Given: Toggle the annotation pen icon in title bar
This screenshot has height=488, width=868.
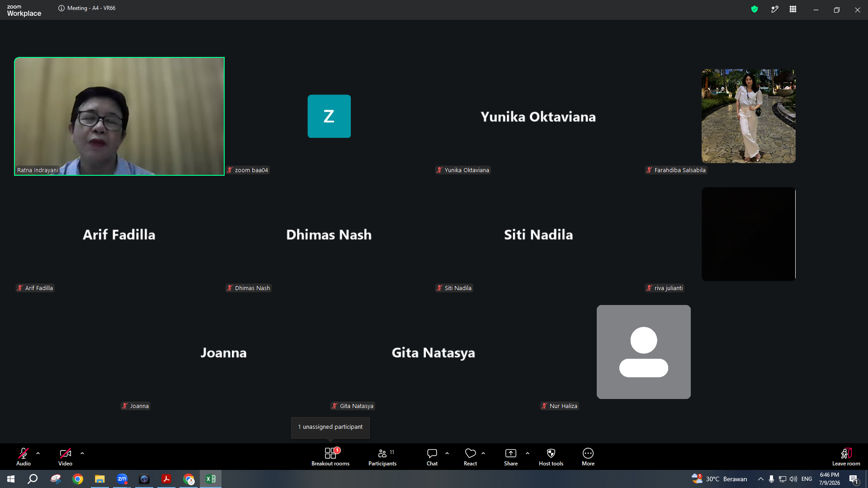Looking at the screenshot, I should (x=774, y=9).
